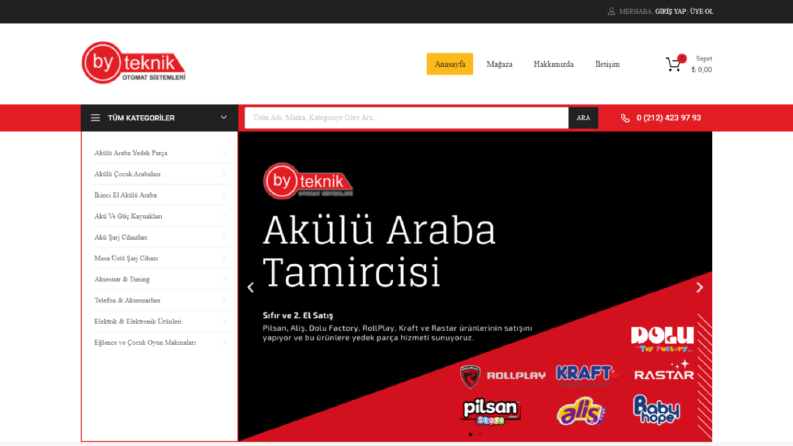Click the Akülü Araba Tamircisi banner heading
The height and width of the screenshot is (446, 793).
[379, 251]
